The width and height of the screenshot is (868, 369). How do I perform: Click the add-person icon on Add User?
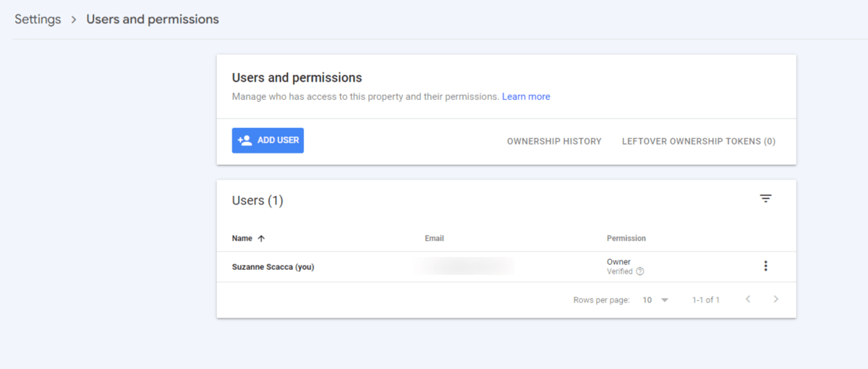(x=245, y=140)
